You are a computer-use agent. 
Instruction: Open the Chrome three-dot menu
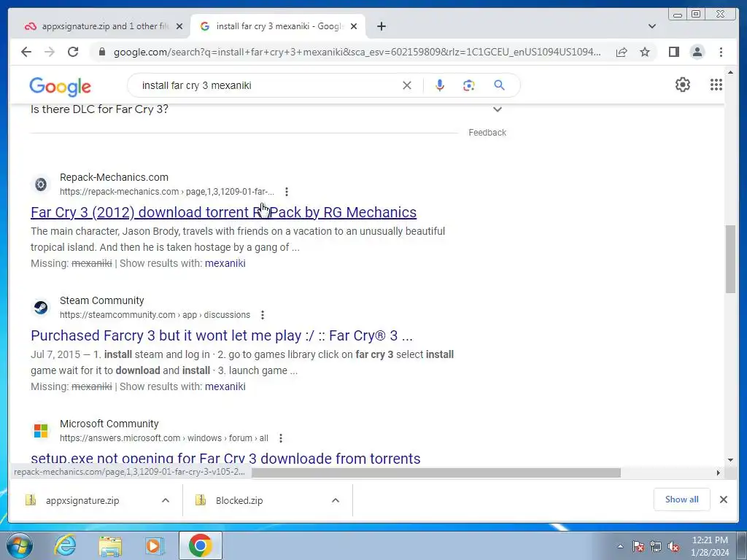(721, 52)
